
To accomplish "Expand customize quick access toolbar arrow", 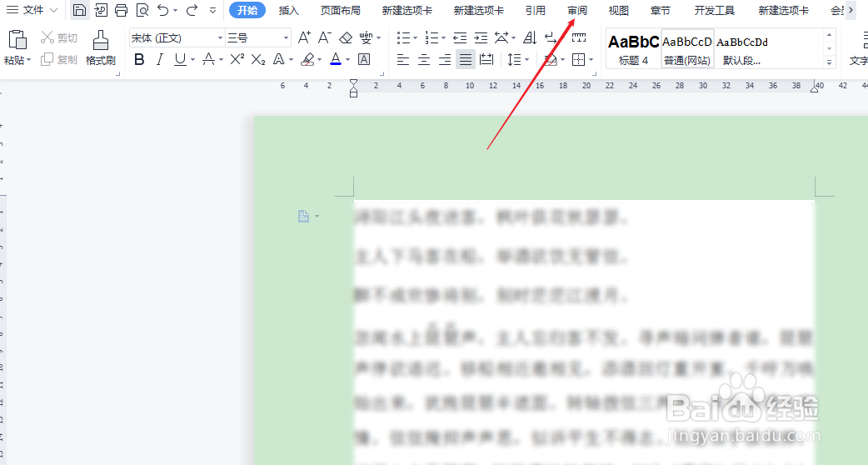I will [x=212, y=10].
